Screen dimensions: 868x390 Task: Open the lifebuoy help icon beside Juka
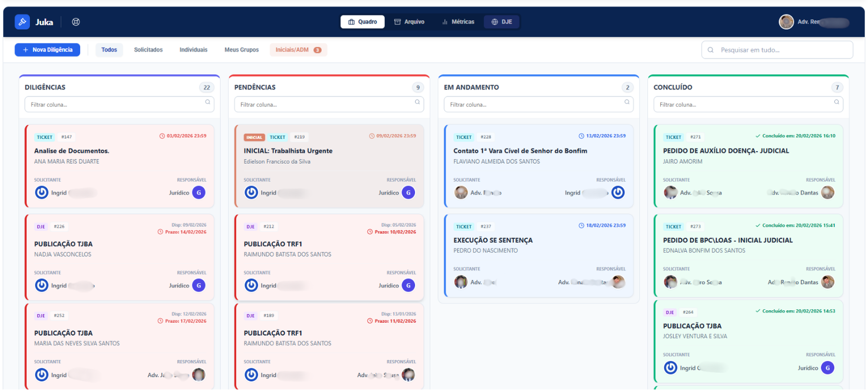[76, 22]
